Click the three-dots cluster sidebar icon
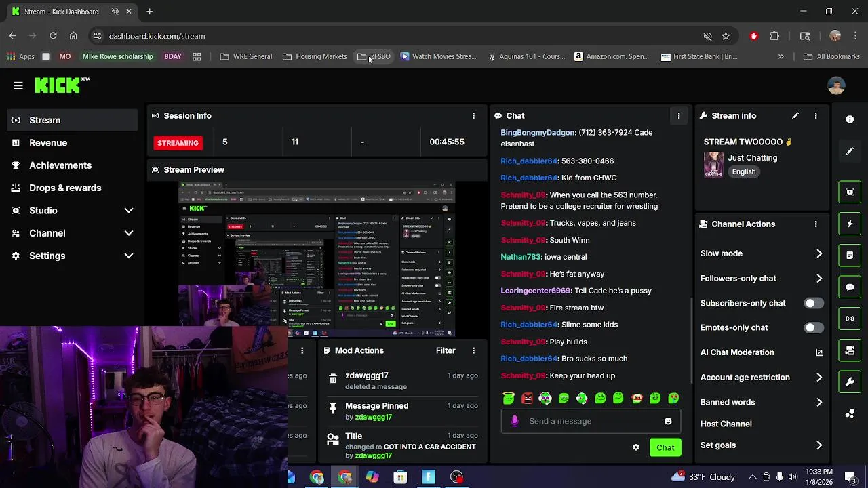868x488 pixels. click(x=850, y=413)
